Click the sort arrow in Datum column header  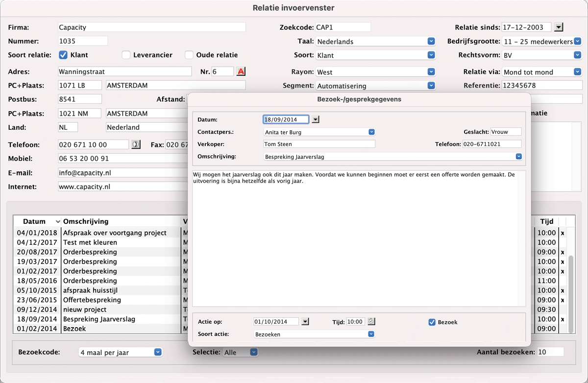pyautogui.click(x=58, y=222)
